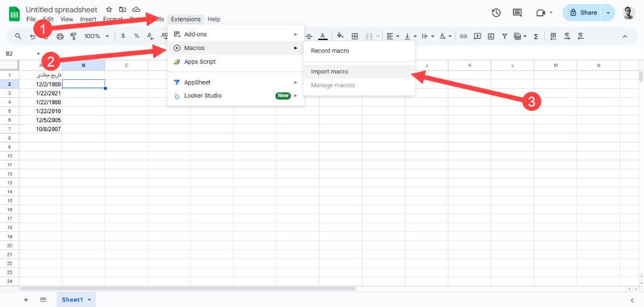Viewport: 644px width, 307px height.
Task: Click the sheet direction icon
Action: 553,36
